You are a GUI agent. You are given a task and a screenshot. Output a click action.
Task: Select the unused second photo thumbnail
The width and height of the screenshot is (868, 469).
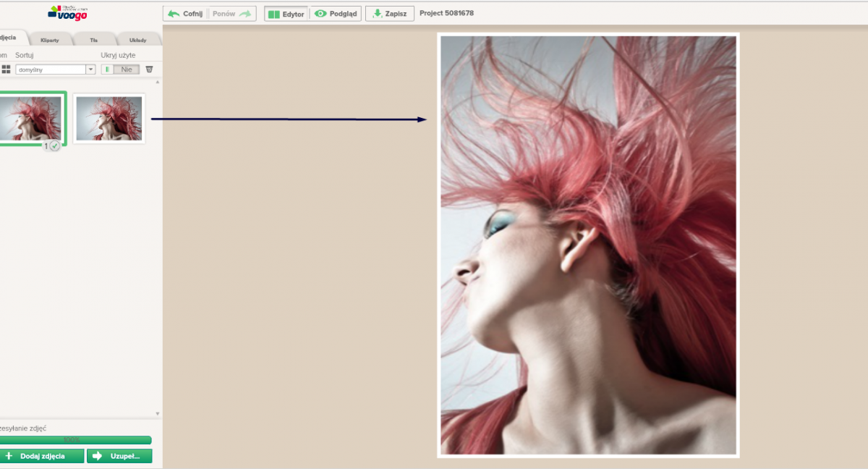tap(109, 119)
